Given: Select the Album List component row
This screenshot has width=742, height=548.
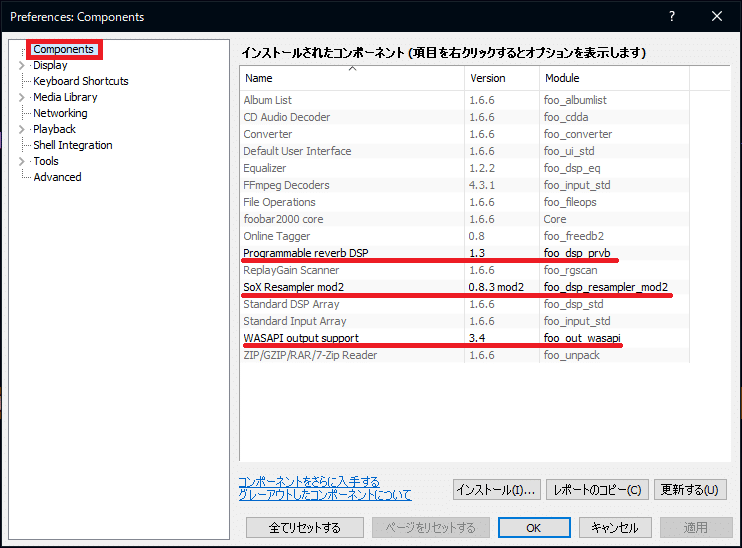Looking at the screenshot, I should click(x=465, y=100).
